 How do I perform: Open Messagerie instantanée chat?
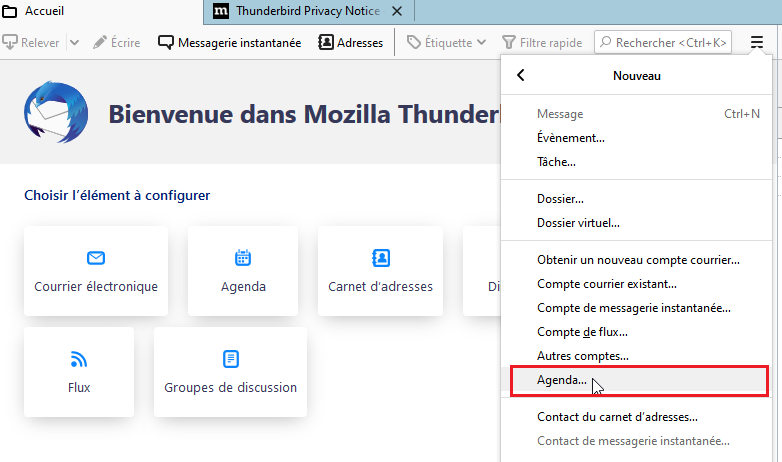click(x=229, y=43)
